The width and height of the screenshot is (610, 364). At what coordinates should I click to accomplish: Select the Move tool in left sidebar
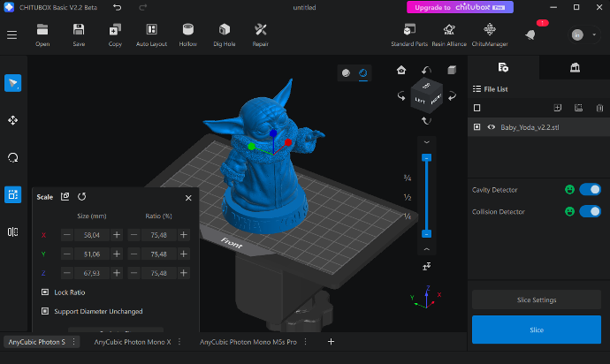pos(13,120)
